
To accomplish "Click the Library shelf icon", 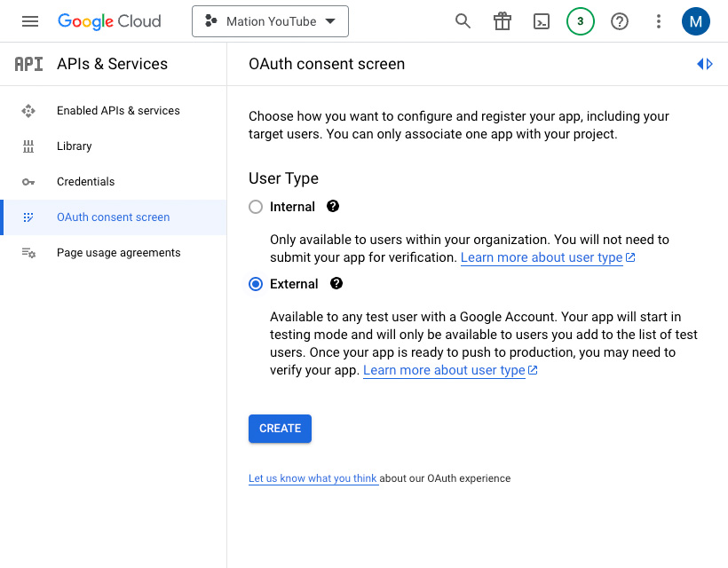I will pyautogui.click(x=28, y=146).
